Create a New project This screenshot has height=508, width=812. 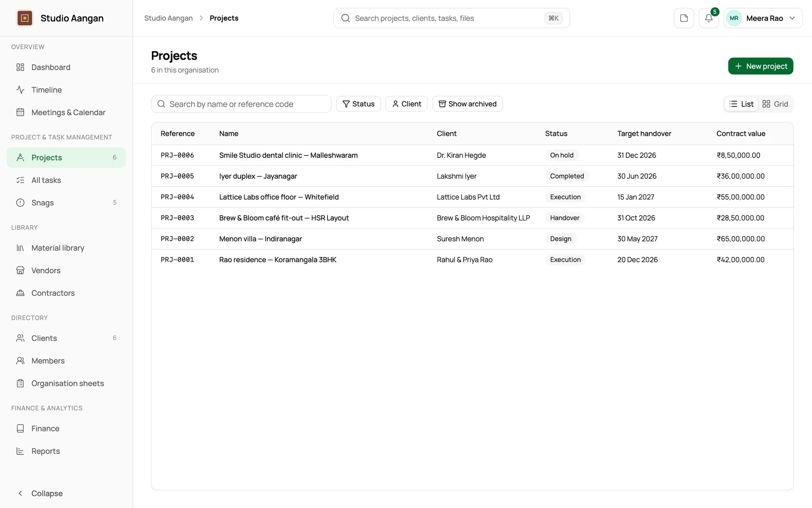tap(761, 66)
